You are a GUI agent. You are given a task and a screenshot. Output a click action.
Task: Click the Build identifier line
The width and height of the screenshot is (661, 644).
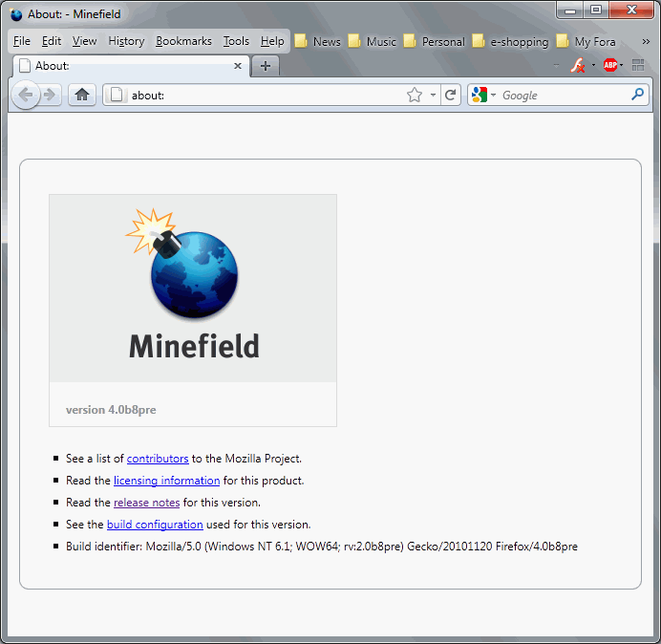pos(322,547)
